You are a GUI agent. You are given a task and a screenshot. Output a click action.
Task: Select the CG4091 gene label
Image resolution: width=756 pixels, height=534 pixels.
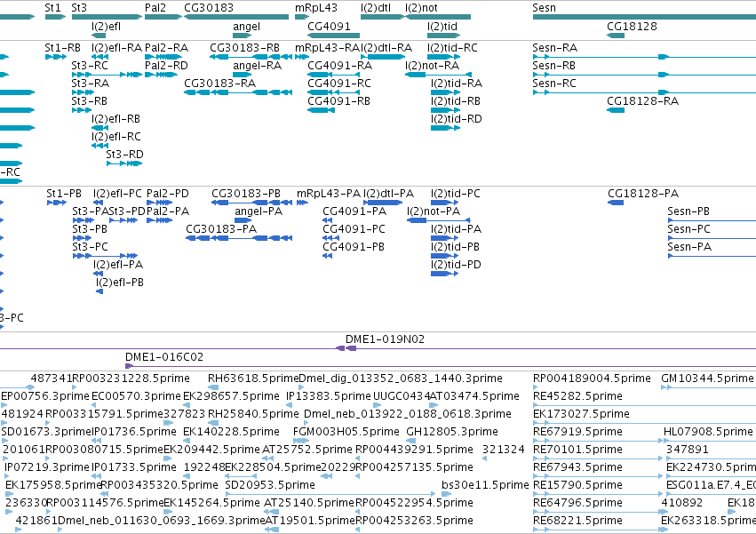(329, 27)
